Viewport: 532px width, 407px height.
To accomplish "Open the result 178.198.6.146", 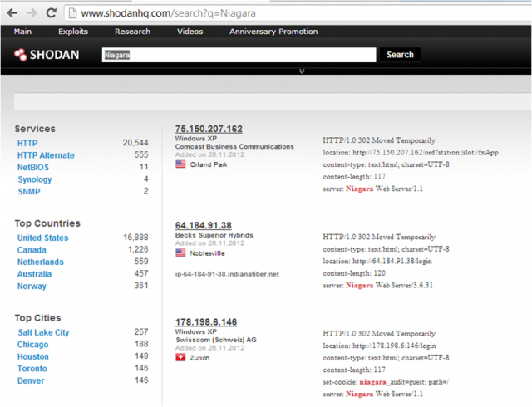I will (x=206, y=322).
